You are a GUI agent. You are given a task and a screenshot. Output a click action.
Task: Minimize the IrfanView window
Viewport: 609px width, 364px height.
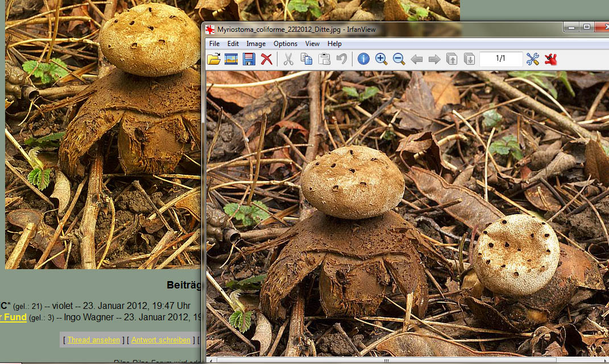coord(571,27)
